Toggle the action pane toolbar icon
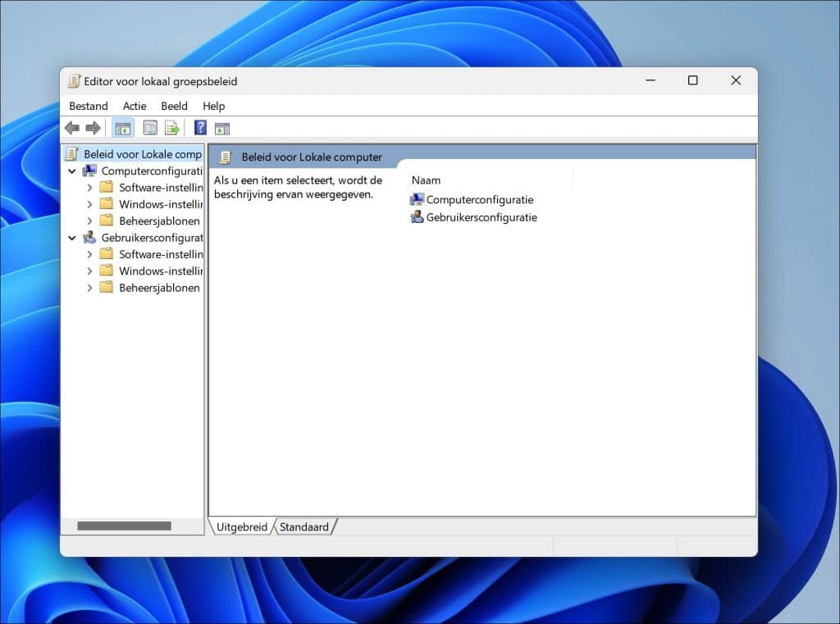Image resolution: width=840 pixels, height=624 pixels. click(221, 128)
